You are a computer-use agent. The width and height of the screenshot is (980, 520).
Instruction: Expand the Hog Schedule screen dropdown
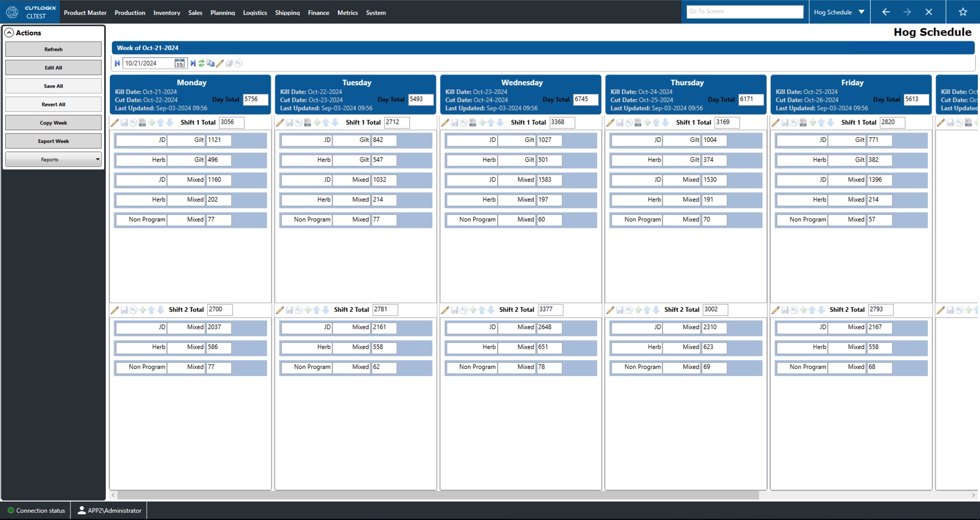(x=861, y=12)
